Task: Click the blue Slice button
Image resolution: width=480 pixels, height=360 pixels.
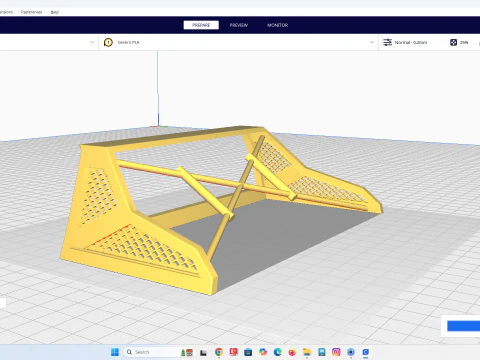Action: point(464,326)
